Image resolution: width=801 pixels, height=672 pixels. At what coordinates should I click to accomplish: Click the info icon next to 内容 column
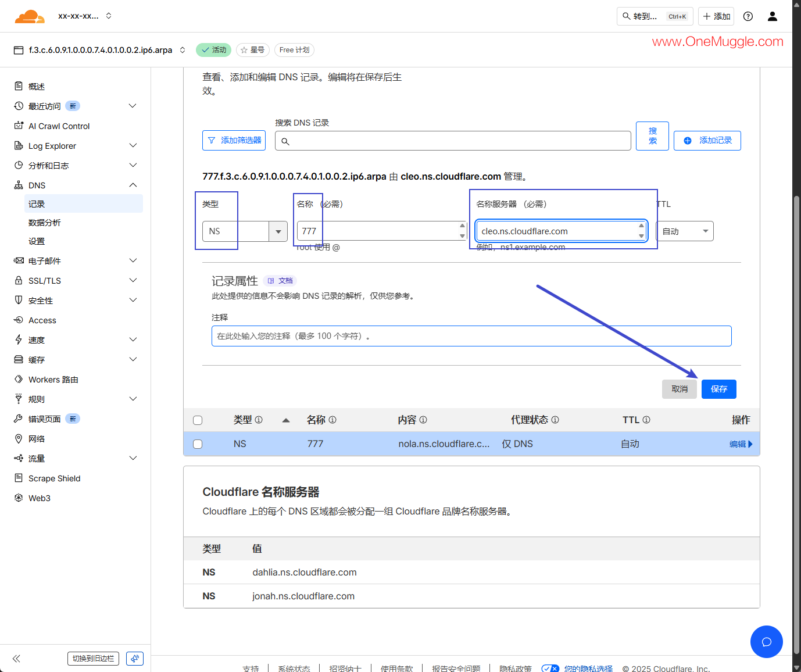pos(423,420)
